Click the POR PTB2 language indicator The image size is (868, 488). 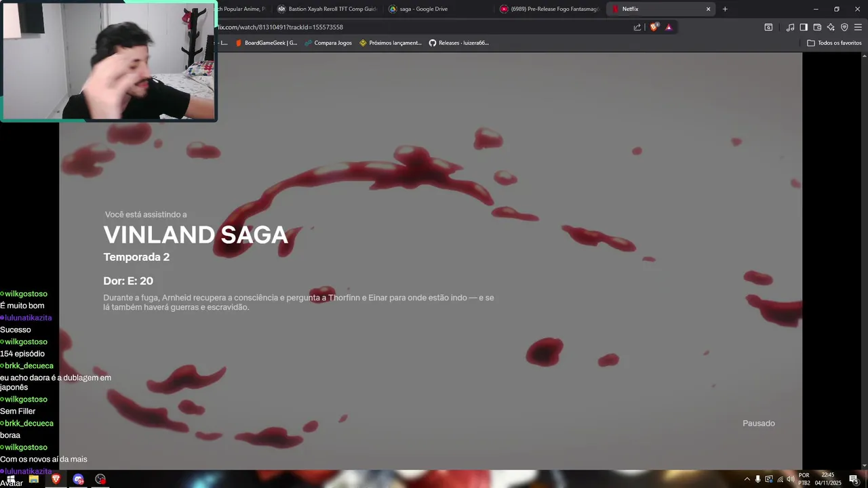804,479
